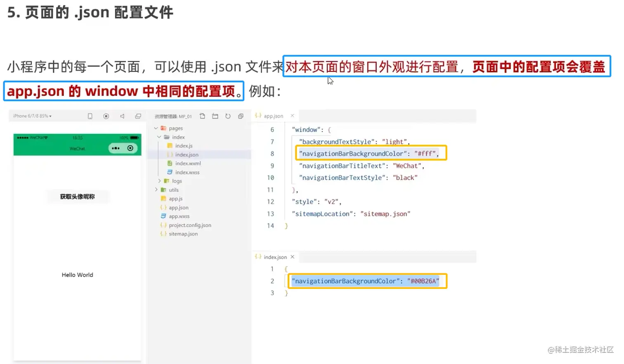Open app.wxss in file tree

(x=179, y=216)
